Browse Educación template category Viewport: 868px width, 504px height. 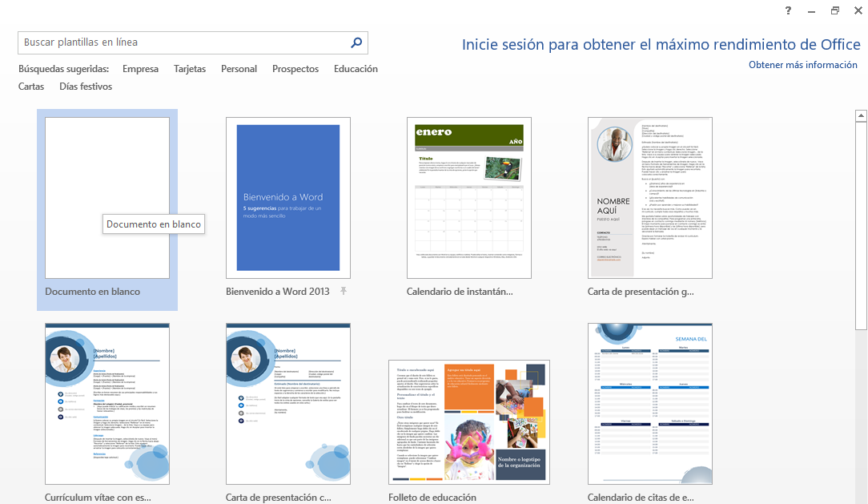pyautogui.click(x=356, y=69)
